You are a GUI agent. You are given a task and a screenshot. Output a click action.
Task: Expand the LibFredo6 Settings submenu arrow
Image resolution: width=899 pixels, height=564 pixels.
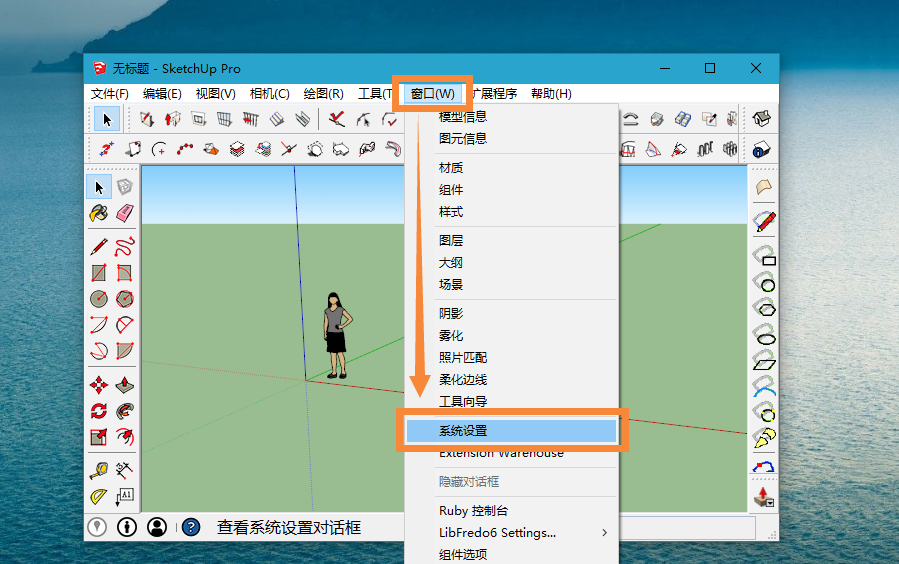click(604, 532)
